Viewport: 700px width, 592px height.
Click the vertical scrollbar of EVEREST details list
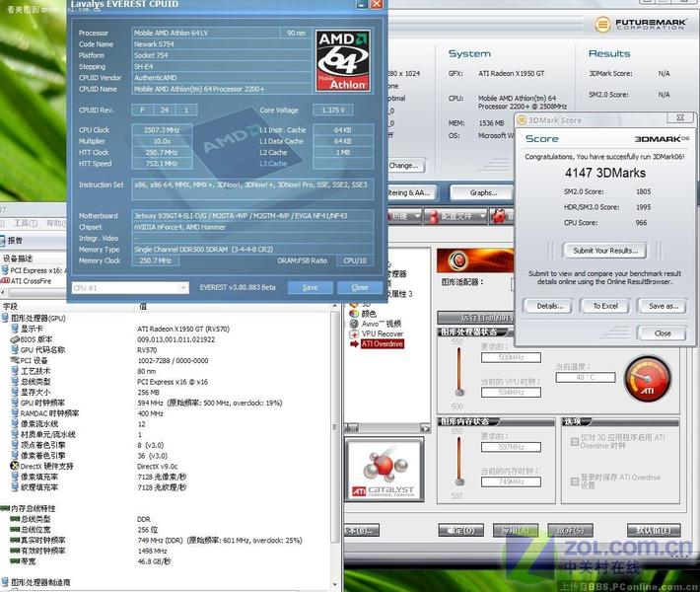point(335,445)
